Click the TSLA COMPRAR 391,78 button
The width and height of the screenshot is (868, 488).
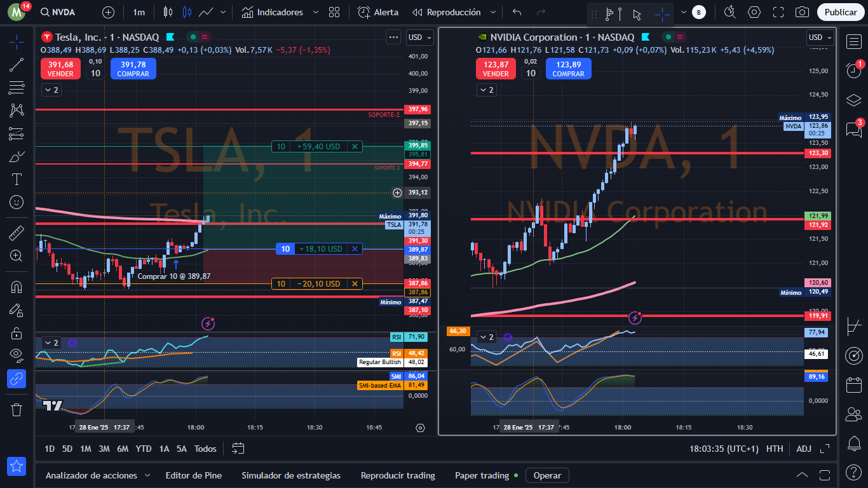(133, 69)
